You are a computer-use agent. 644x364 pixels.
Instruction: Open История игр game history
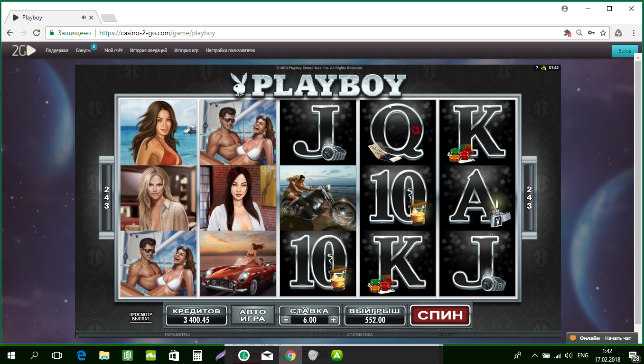pyautogui.click(x=186, y=50)
